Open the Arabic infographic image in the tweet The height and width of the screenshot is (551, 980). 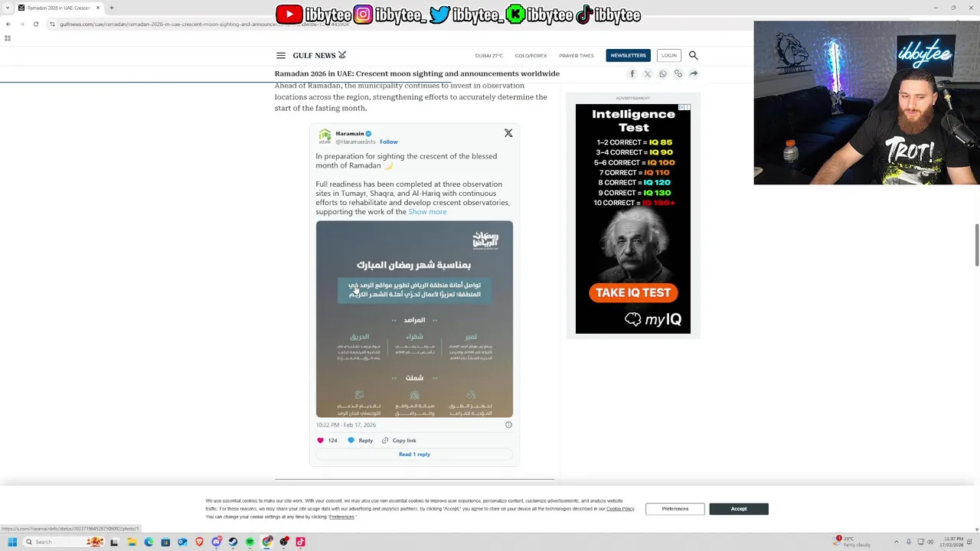(x=414, y=319)
